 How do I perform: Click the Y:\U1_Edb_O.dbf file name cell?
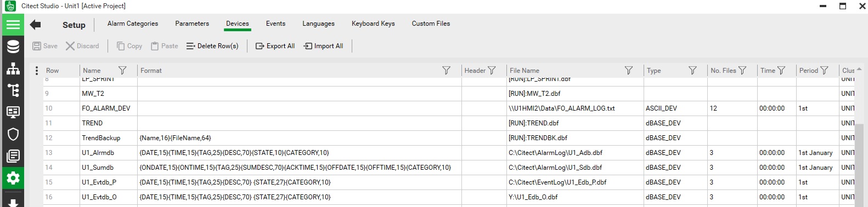coord(575,197)
